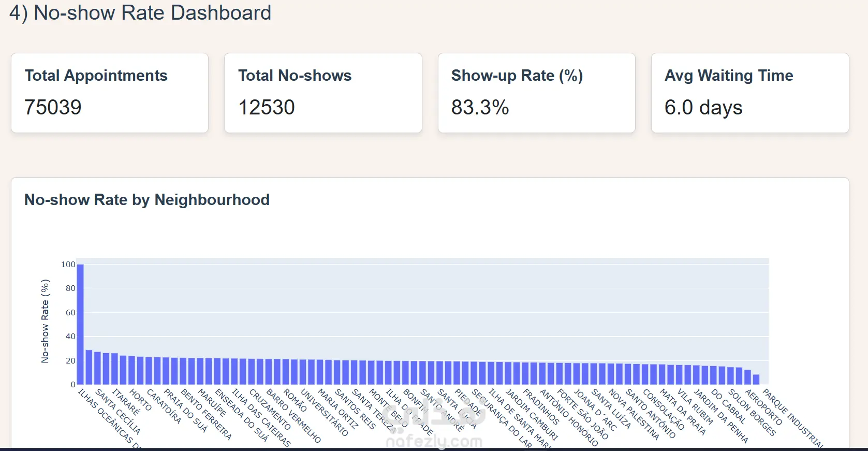868x451 pixels.
Task: Click the vertical No-show Rate (%) axis title
Action: 45,321
